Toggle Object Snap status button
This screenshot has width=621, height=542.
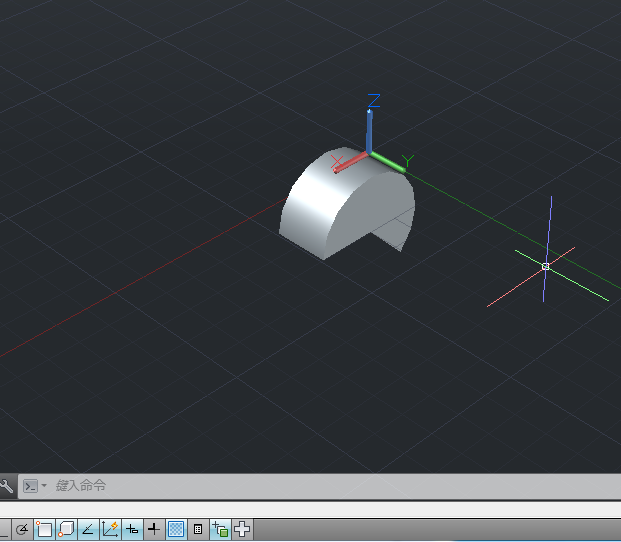tap(44, 529)
